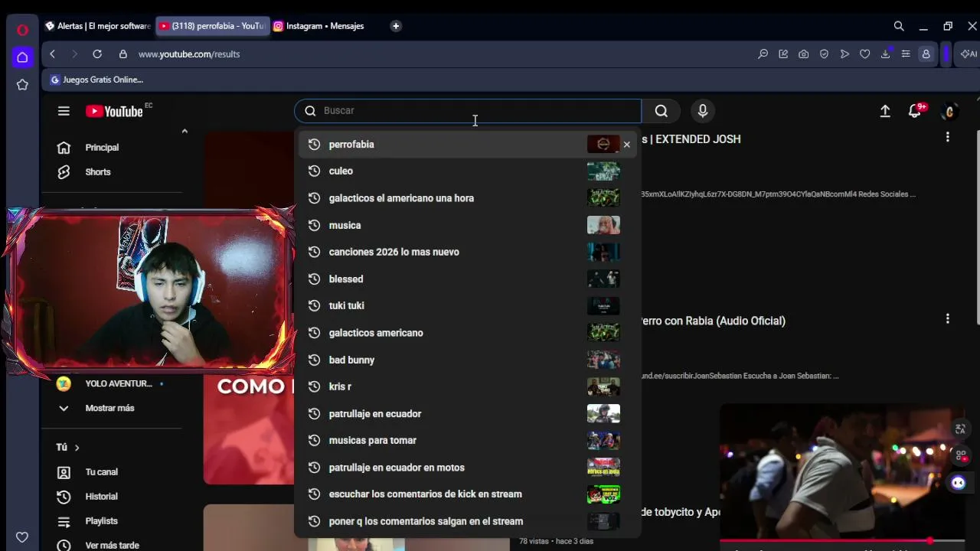Image resolution: width=980 pixels, height=551 pixels.
Task: Remove the perrofabia suggestion with X
Action: [x=627, y=144]
